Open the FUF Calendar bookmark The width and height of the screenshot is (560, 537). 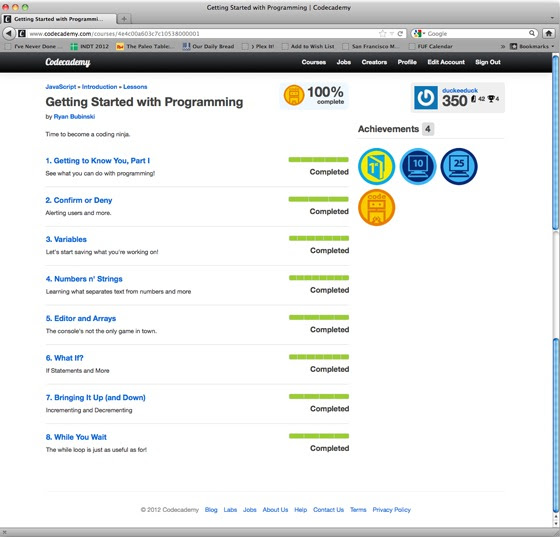coord(431,46)
